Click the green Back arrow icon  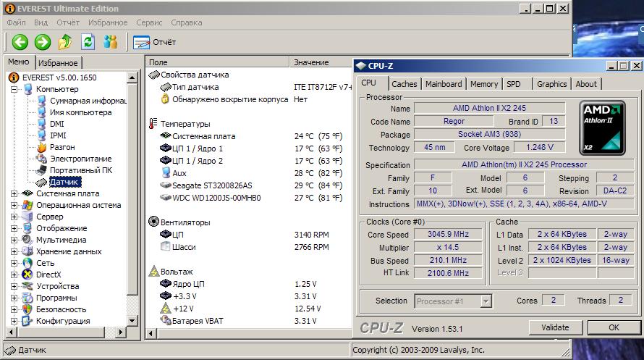point(20,42)
